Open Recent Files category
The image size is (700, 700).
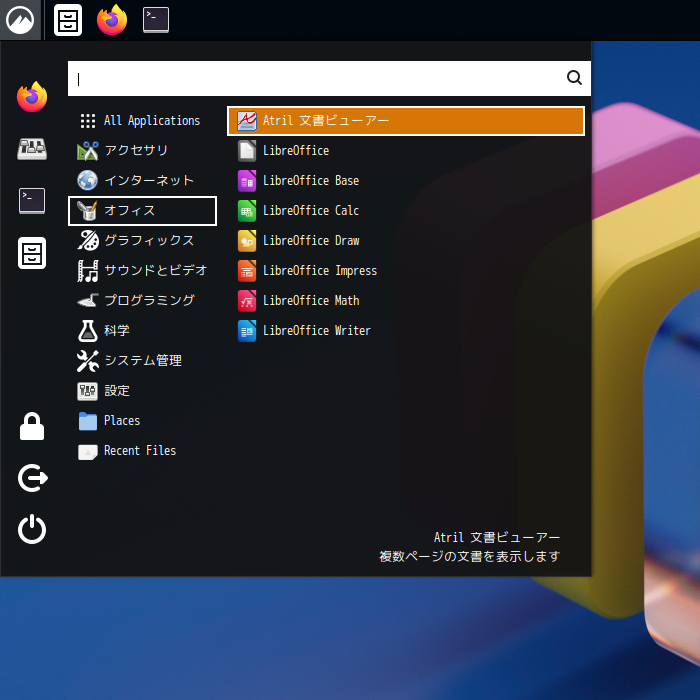click(x=142, y=451)
